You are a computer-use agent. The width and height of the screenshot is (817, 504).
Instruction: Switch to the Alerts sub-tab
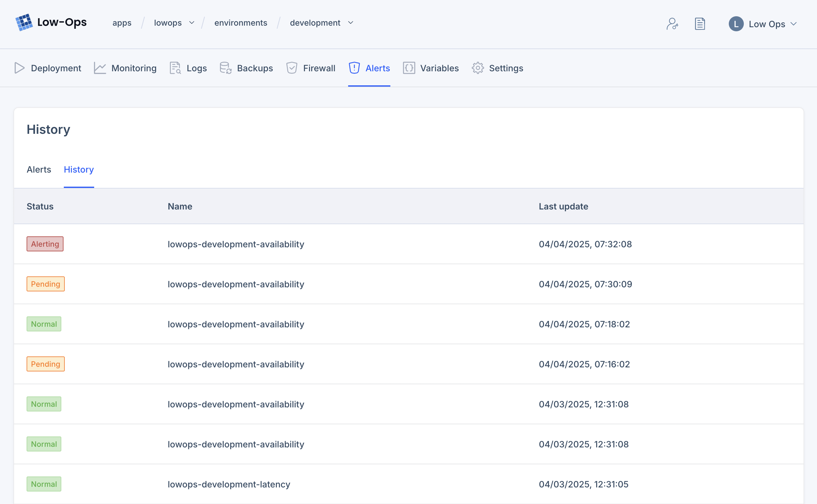coord(39,169)
